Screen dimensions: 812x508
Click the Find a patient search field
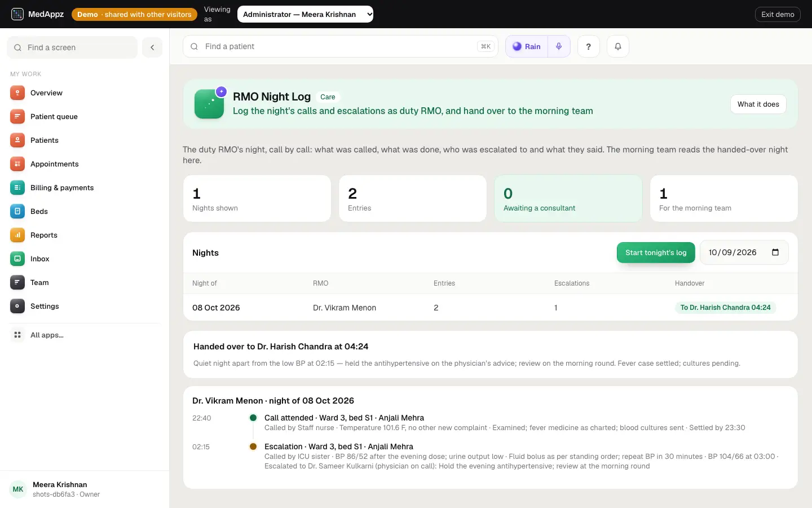pyautogui.click(x=341, y=46)
